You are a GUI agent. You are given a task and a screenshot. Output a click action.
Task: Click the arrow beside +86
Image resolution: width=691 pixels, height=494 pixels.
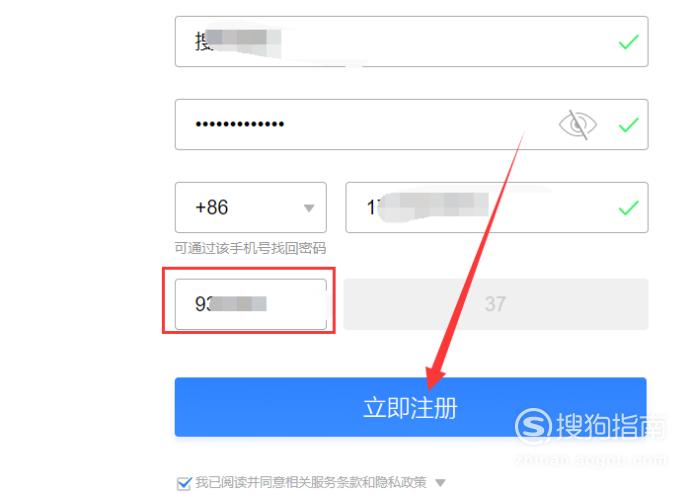[309, 208]
